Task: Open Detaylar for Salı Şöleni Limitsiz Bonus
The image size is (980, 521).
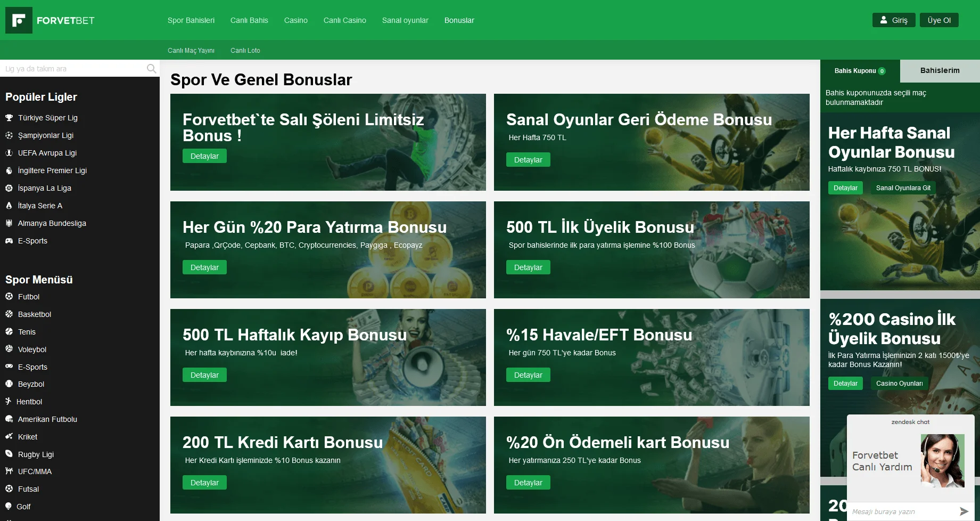Action: 204,156
